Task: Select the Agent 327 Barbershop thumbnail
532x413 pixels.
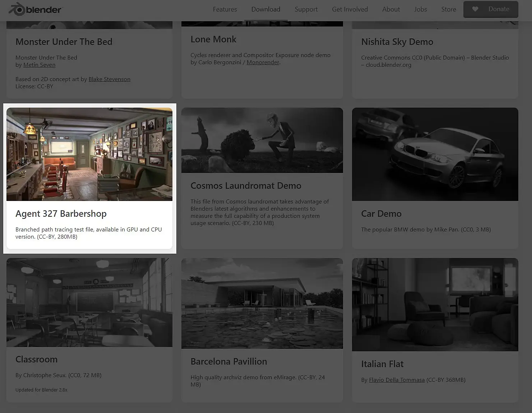Action: pyautogui.click(x=89, y=154)
